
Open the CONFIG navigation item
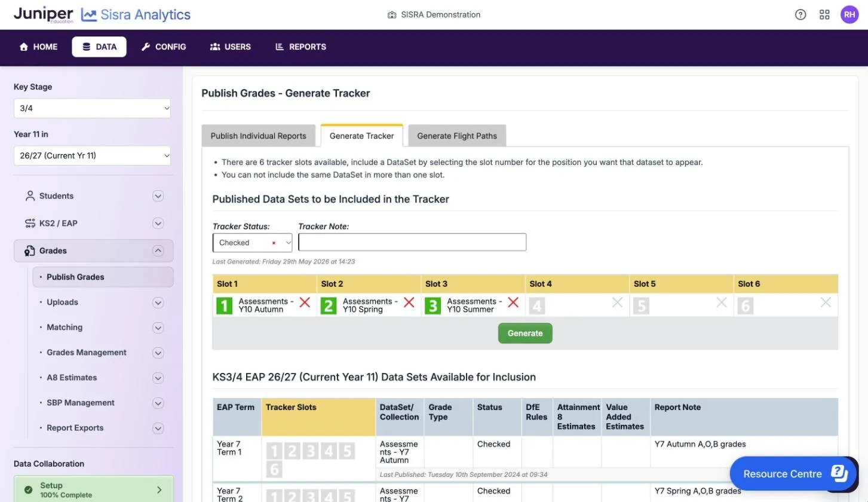[164, 47]
